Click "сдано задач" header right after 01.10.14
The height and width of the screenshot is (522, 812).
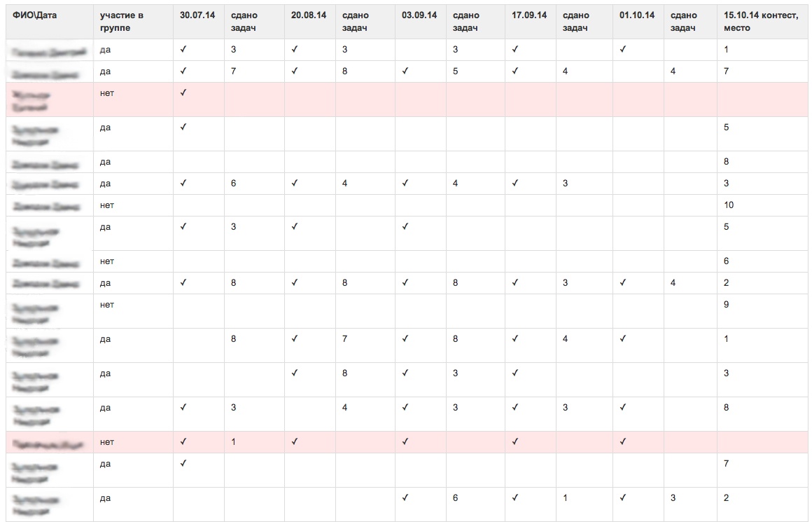[682, 21]
